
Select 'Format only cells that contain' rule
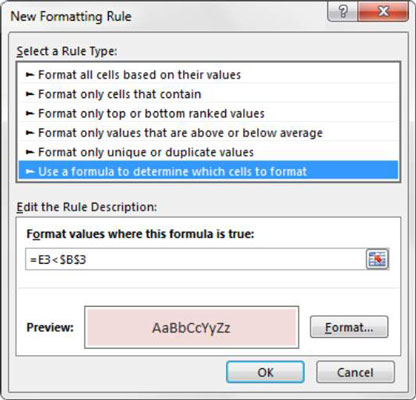pos(208,94)
